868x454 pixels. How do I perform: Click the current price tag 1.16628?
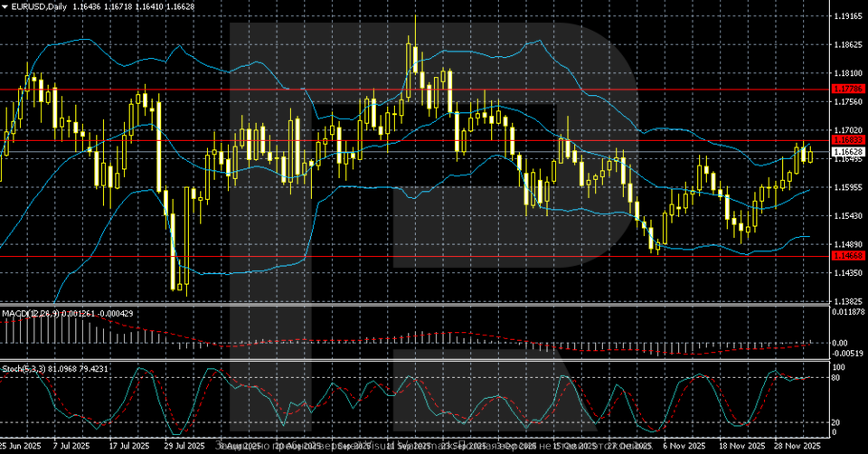point(847,153)
